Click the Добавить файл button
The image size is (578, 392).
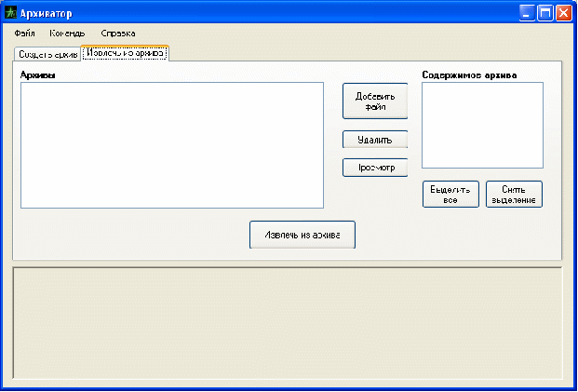click(375, 101)
